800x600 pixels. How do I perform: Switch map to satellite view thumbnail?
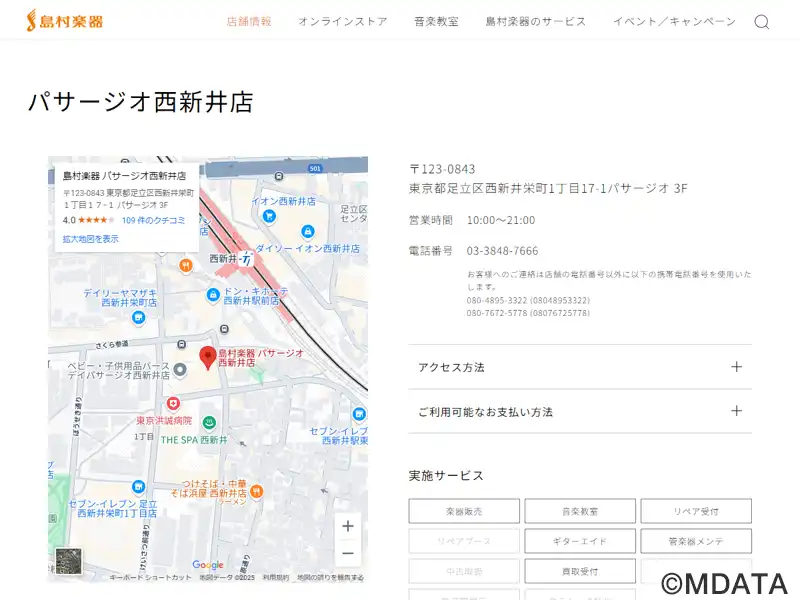pyautogui.click(x=68, y=561)
